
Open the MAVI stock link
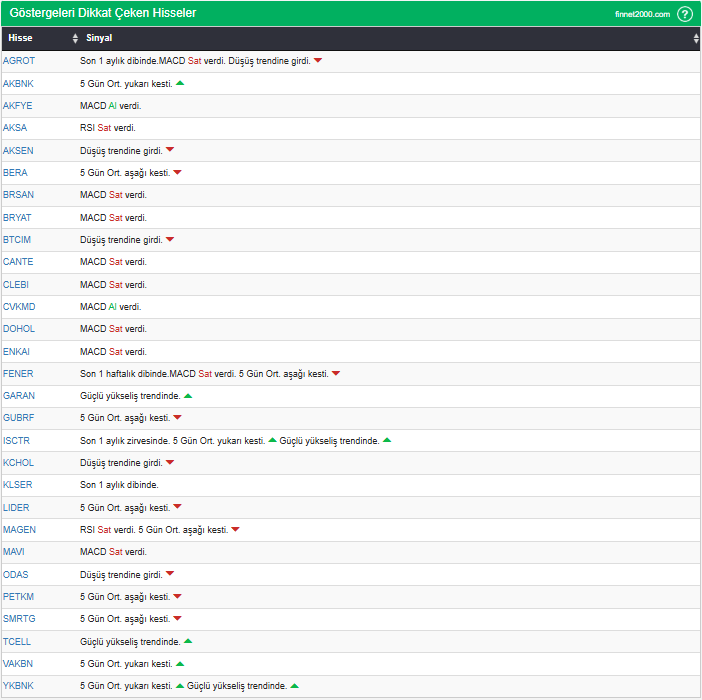(13, 552)
